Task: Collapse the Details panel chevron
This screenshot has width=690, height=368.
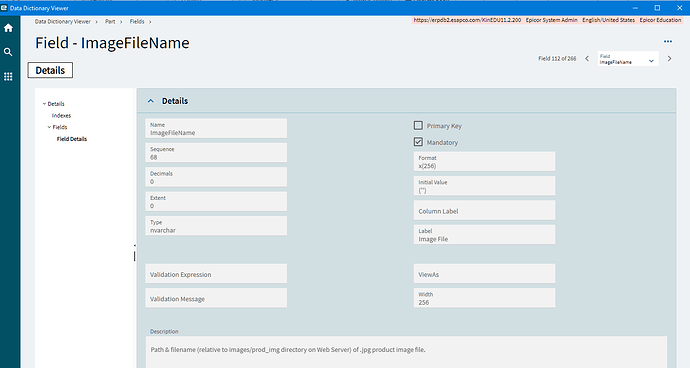Action: coord(150,101)
